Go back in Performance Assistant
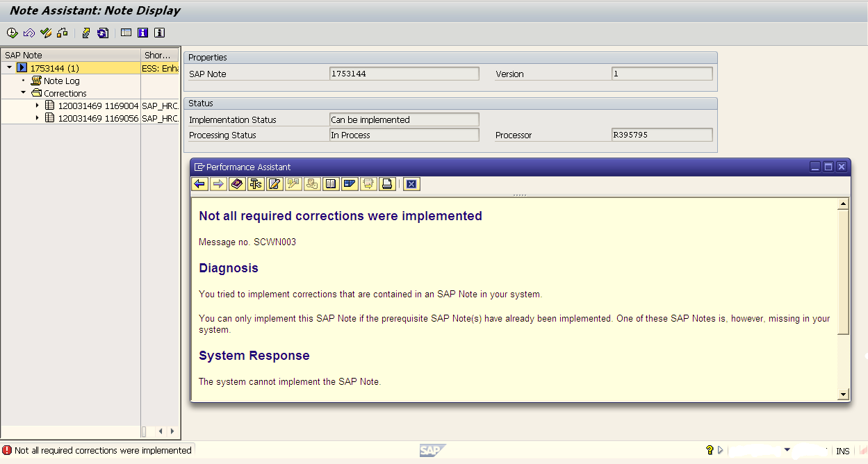 pos(199,183)
